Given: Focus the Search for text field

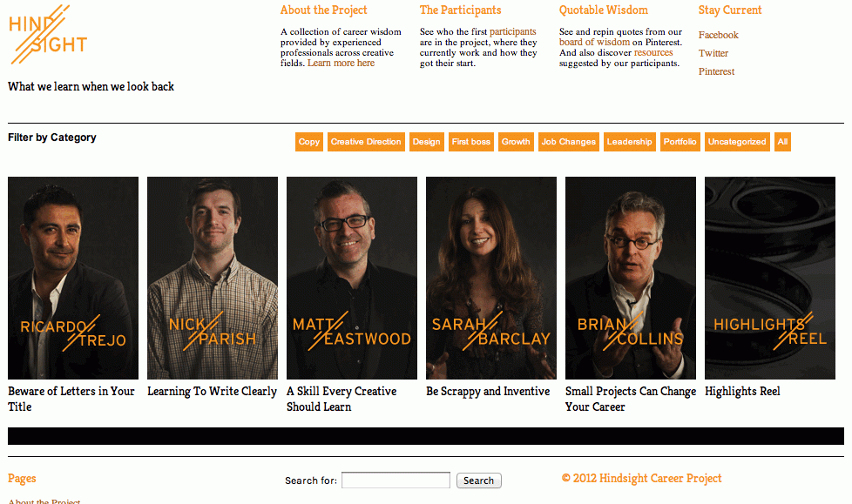Looking at the screenshot, I should click(396, 480).
